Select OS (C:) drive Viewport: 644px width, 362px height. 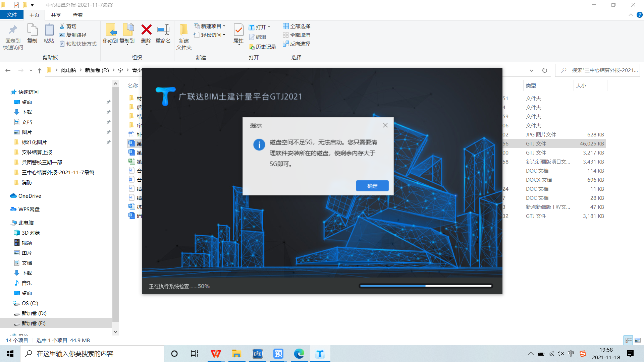click(30, 303)
